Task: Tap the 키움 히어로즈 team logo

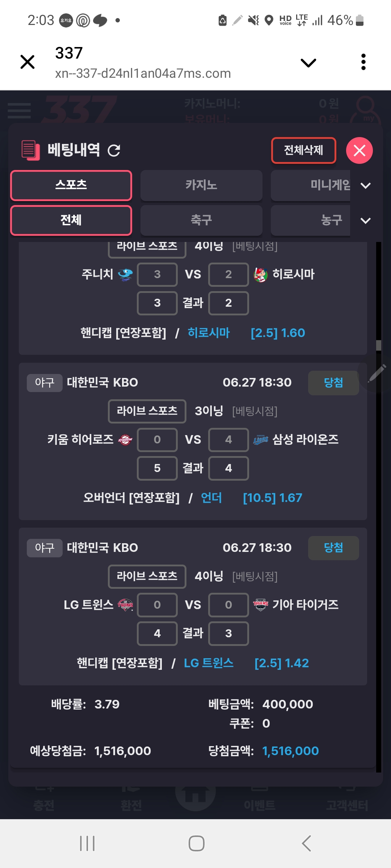Action: 125,440
